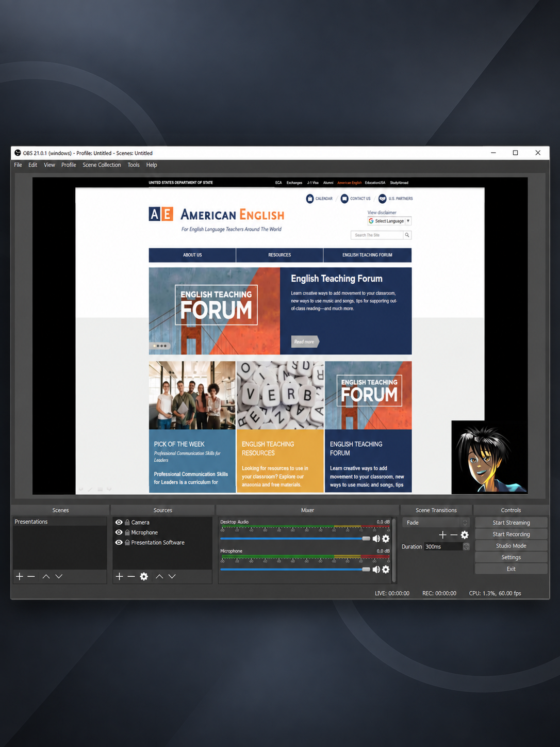The image size is (560, 747).
Task: Click Pick of the Week team photo
Action: [192, 395]
